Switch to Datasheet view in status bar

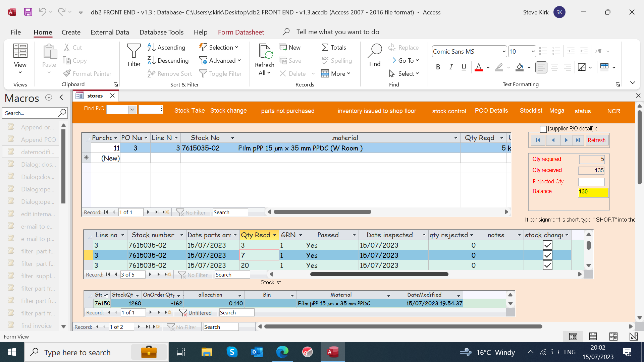coord(593,336)
